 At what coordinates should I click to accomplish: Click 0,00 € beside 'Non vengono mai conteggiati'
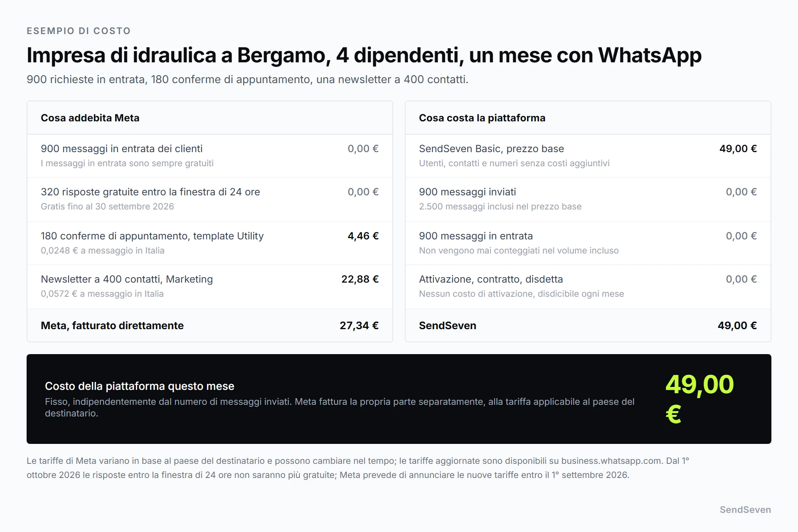point(741,236)
